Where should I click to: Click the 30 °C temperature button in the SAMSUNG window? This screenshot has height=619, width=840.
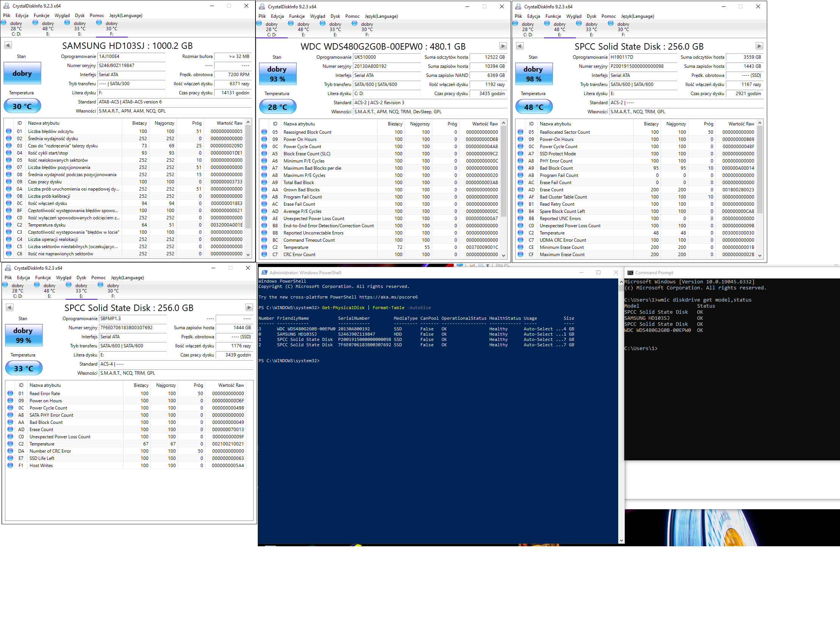(22, 106)
